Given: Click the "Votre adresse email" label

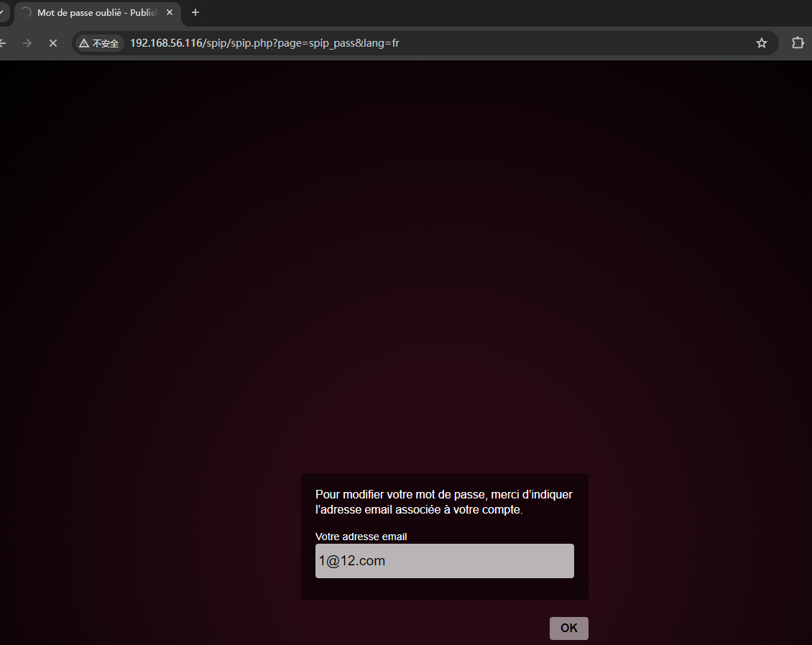Looking at the screenshot, I should click(361, 537).
